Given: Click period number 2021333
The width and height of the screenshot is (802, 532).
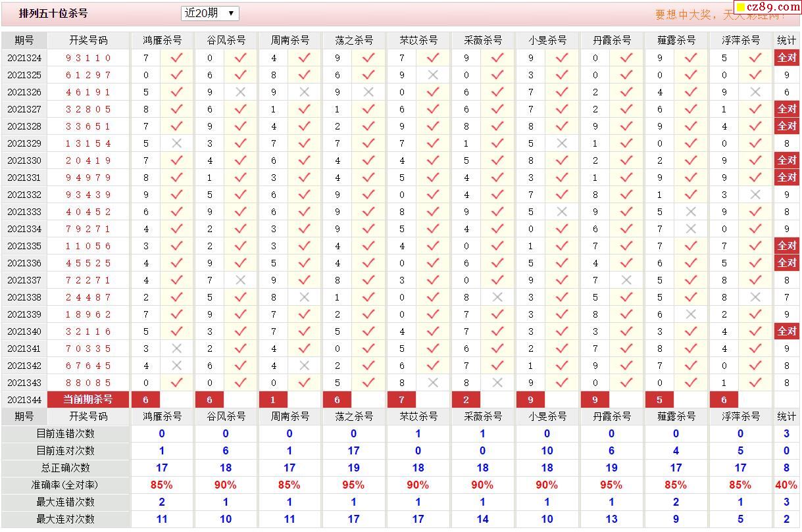Looking at the screenshot, I should click(x=24, y=212).
